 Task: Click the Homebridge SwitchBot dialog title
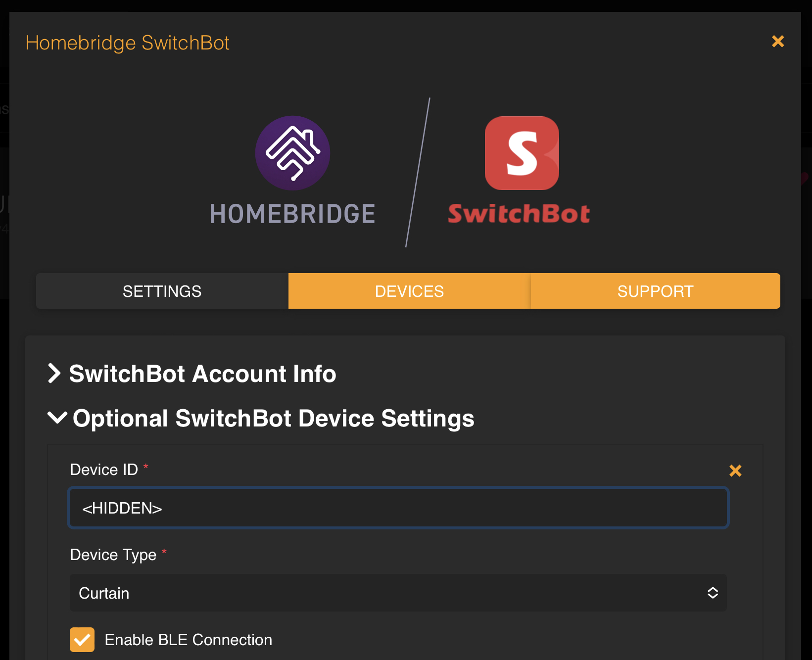click(x=128, y=43)
